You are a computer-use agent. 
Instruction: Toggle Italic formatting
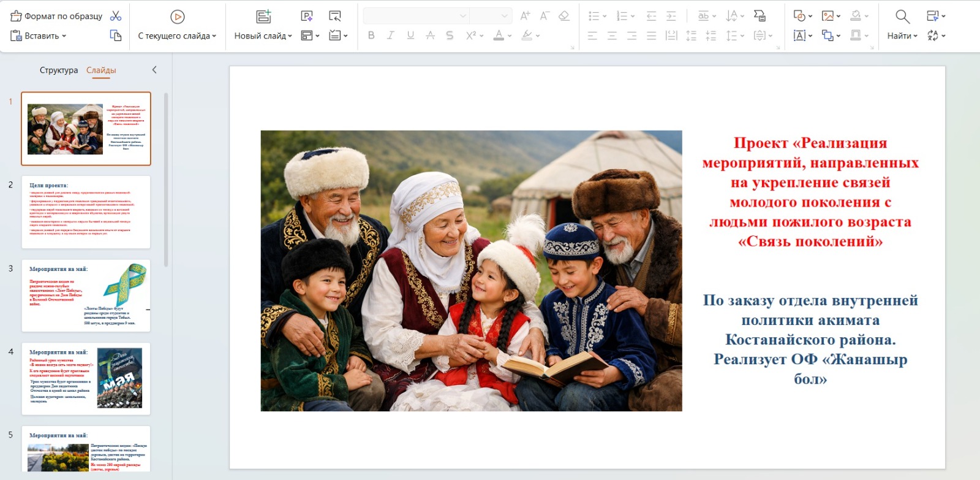[x=391, y=36]
